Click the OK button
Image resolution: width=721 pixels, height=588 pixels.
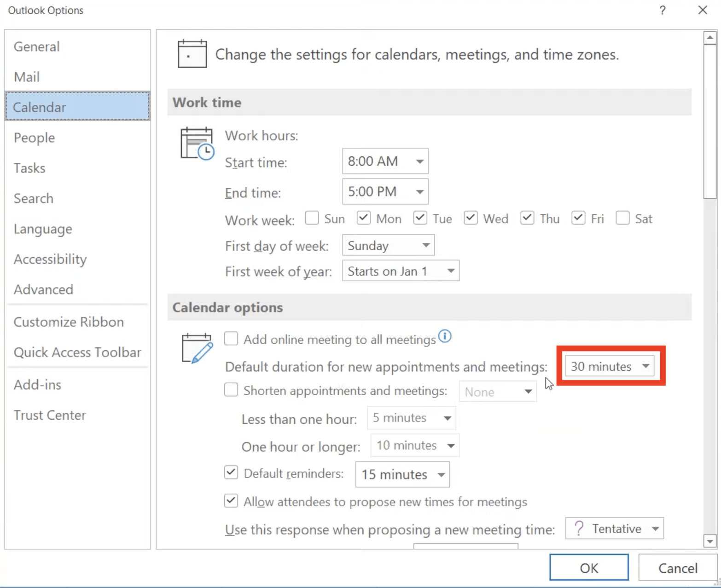pos(589,568)
